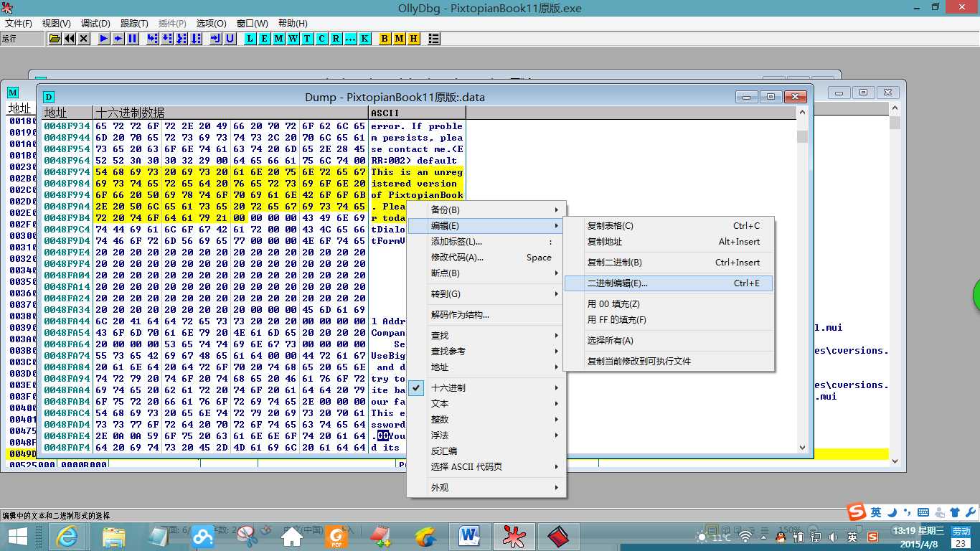Expand the 文本 submenu

pos(486,404)
